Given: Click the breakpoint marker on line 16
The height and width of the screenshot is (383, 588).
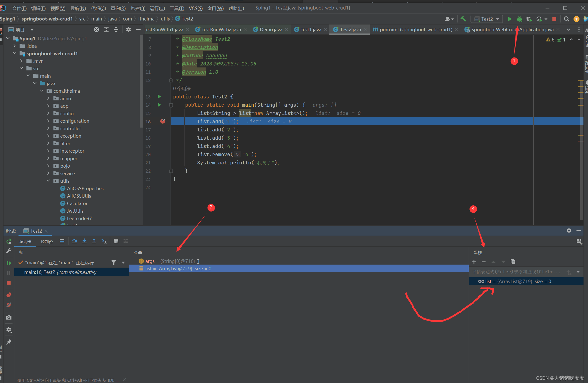Looking at the screenshot, I should [163, 121].
